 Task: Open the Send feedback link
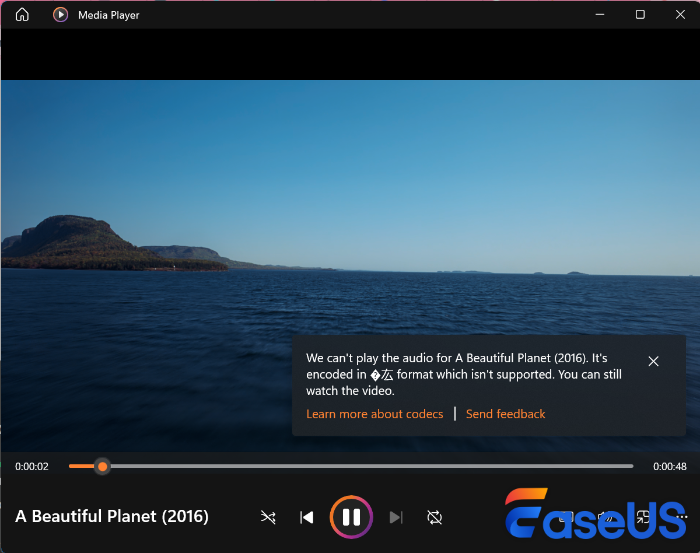click(x=505, y=414)
